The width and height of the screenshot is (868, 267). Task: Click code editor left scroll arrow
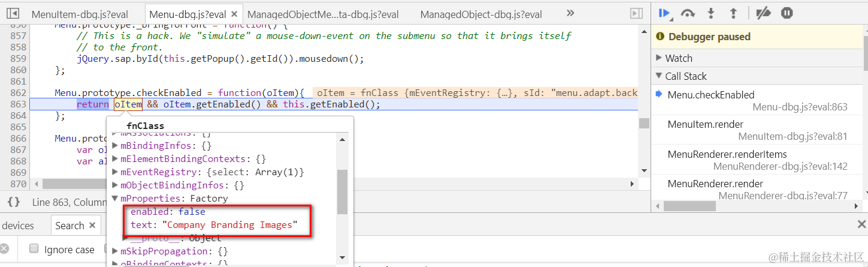[x=37, y=184]
